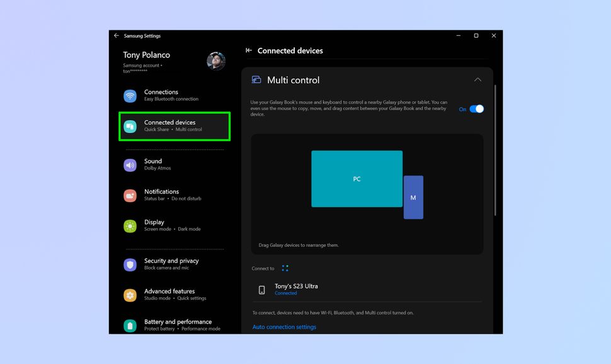The image size is (611, 364).
Task: Select the PC block in the arrangement area
Action: tap(357, 179)
